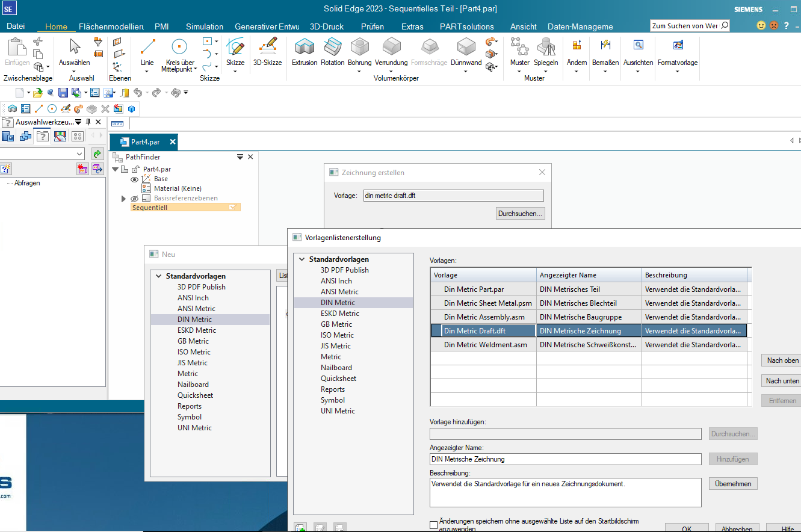
Task: Click the Beschreibung text box
Action: 566,493
